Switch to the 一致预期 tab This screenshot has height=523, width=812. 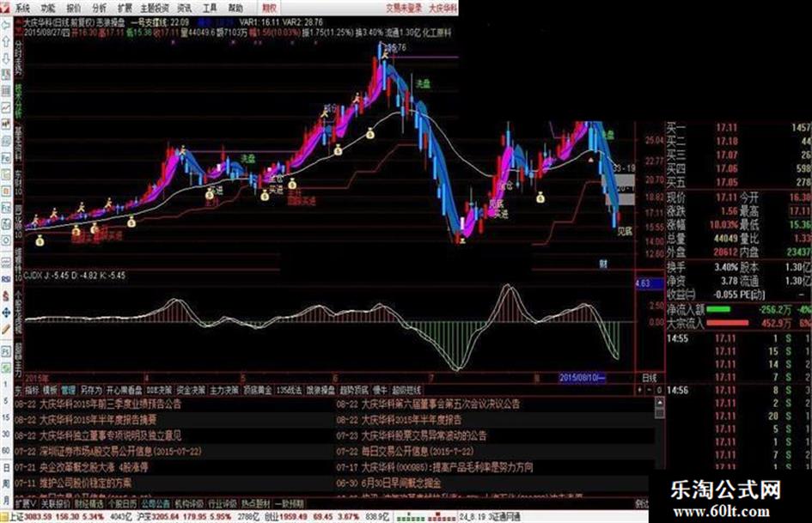click(x=289, y=503)
